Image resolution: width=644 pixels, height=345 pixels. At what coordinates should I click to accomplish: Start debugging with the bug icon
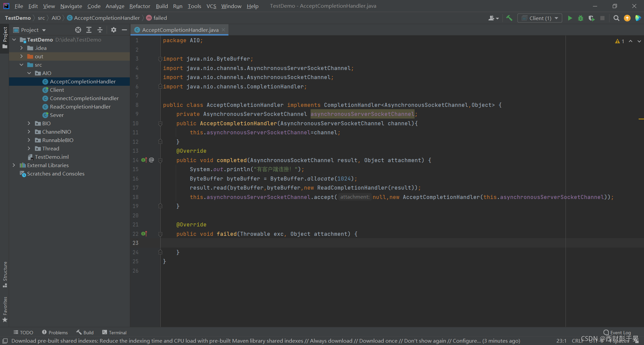point(581,18)
